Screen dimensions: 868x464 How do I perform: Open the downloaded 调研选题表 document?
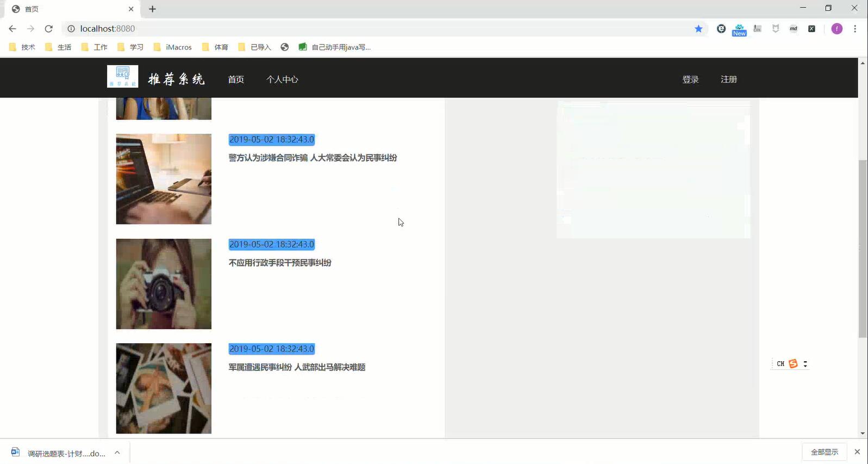pos(59,453)
